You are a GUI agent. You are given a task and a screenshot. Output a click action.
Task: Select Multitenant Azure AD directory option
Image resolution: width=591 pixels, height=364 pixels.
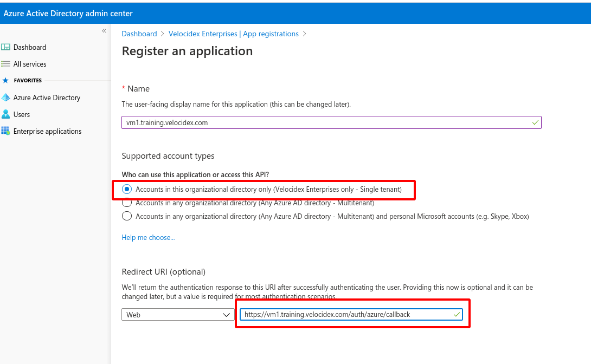127,203
